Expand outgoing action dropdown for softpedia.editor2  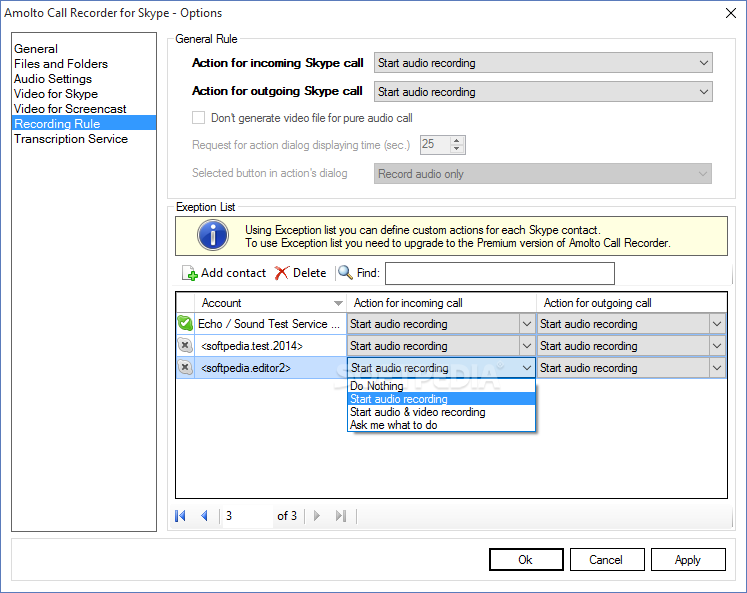pyautogui.click(x=717, y=368)
